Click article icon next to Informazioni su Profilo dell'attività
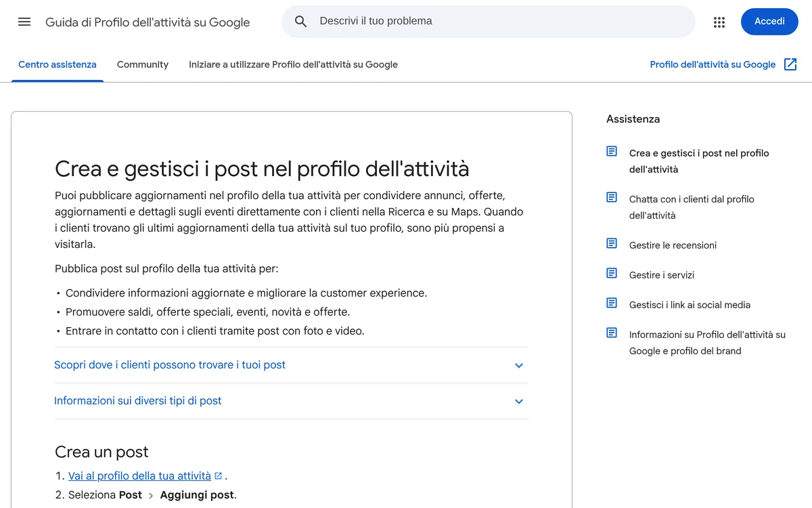 coord(612,333)
